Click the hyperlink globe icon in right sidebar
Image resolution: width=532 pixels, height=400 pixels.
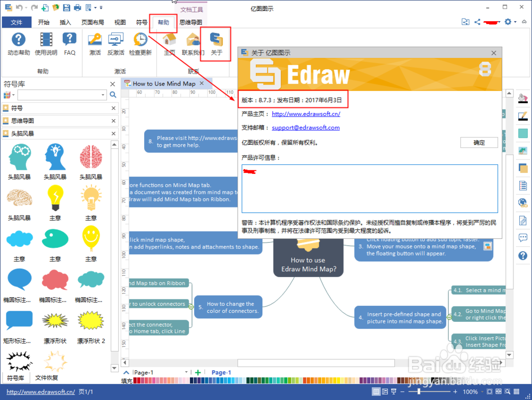[522, 203]
